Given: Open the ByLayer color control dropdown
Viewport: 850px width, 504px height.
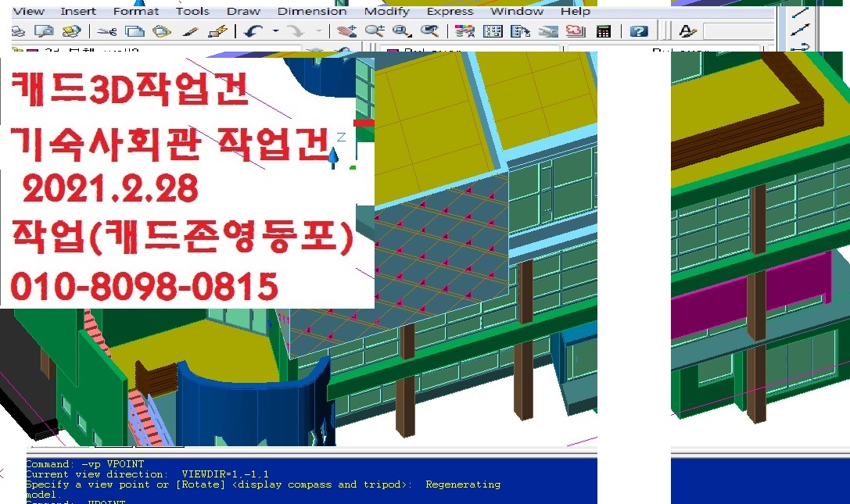Looking at the screenshot, I should coord(471,50).
